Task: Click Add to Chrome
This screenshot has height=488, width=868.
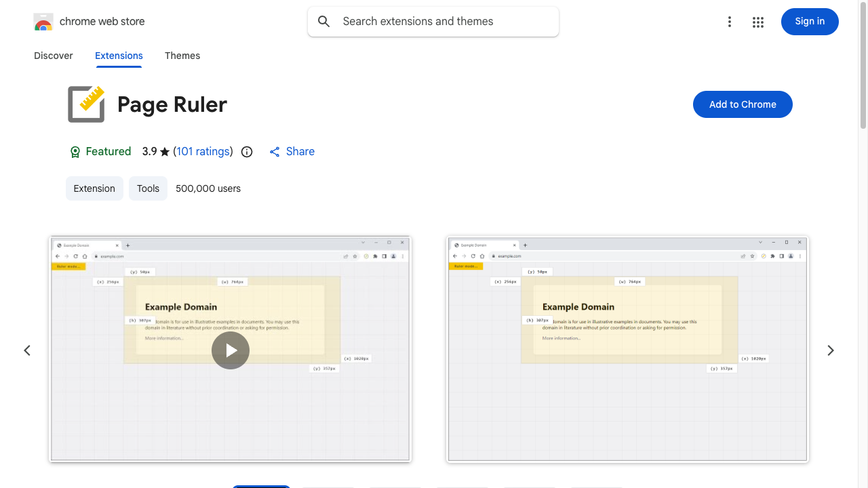Action: click(743, 104)
